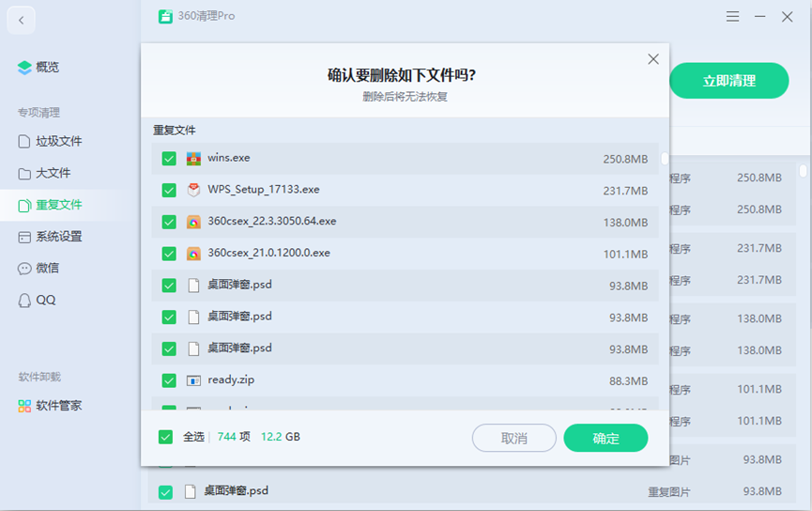Click the 重复图片 label in background row
The height and width of the screenshot is (511, 812).
pyautogui.click(x=669, y=492)
